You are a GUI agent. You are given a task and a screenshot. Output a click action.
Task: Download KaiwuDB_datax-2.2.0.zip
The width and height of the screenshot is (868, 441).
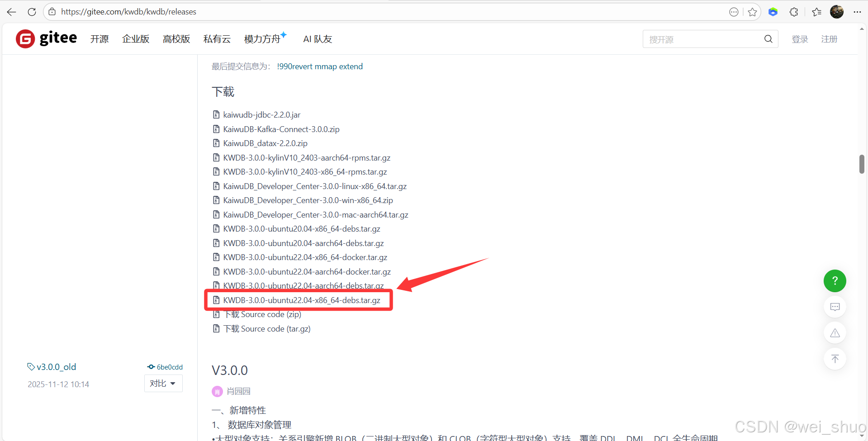tap(266, 143)
